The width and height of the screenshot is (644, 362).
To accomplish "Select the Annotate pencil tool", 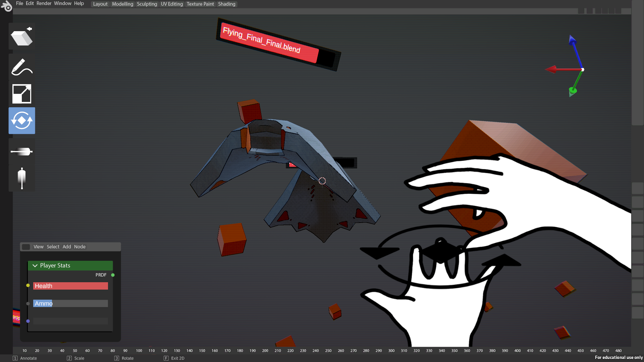I will tap(22, 67).
